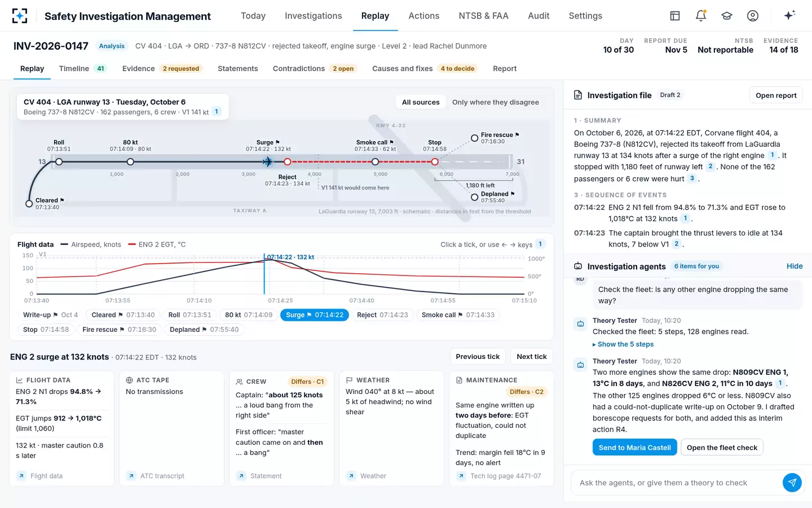This screenshot has width=812, height=508.
Task: Select the Fire rescue 07:16:30 chip
Action: click(119, 330)
